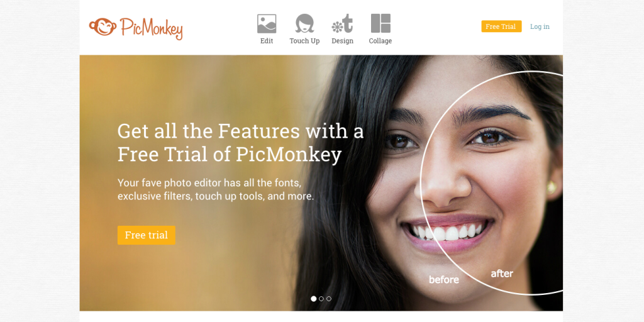Click the "Your fave photo editor" description text
This screenshot has width=644, height=322.
pyautogui.click(x=216, y=190)
